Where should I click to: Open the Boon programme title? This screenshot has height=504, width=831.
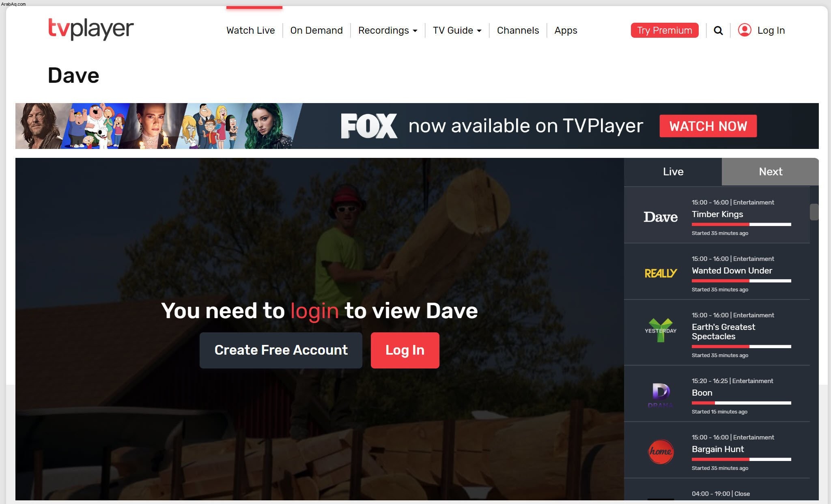click(x=702, y=393)
